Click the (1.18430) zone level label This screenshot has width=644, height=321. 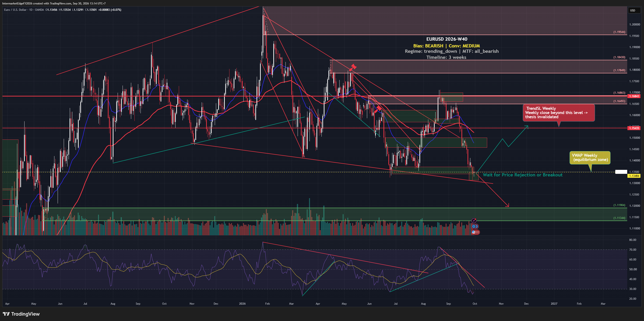point(619,57)
